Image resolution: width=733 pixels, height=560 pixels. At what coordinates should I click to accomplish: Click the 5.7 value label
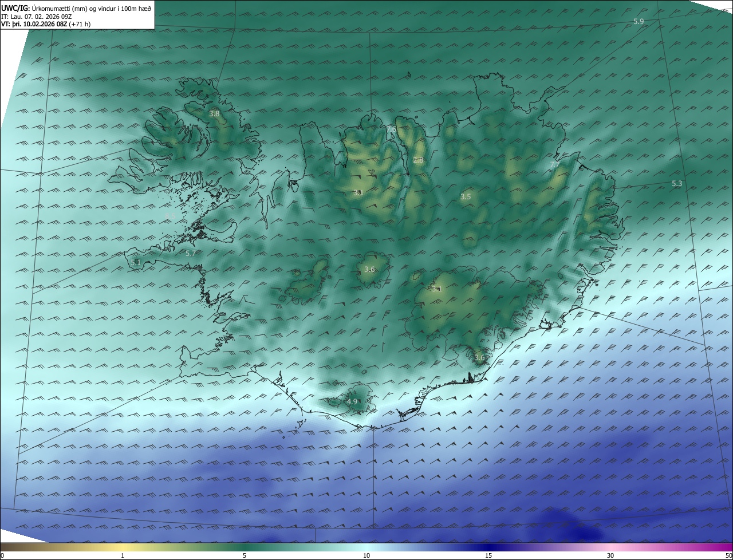(x=191, y=253)
